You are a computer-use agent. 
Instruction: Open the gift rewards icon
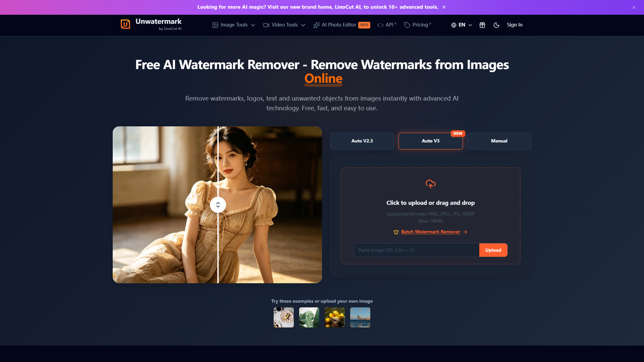[x=482, y=25]
